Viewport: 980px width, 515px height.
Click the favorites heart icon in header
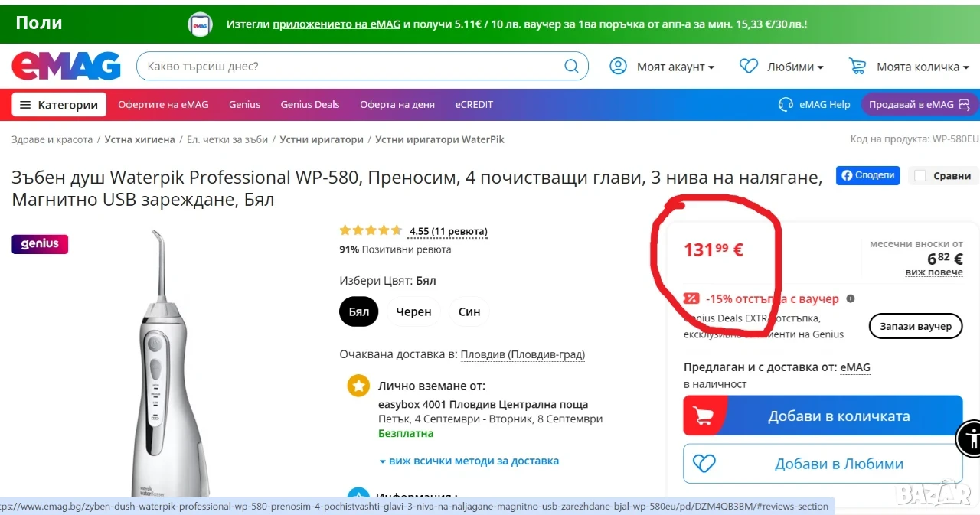coord(749,67)
